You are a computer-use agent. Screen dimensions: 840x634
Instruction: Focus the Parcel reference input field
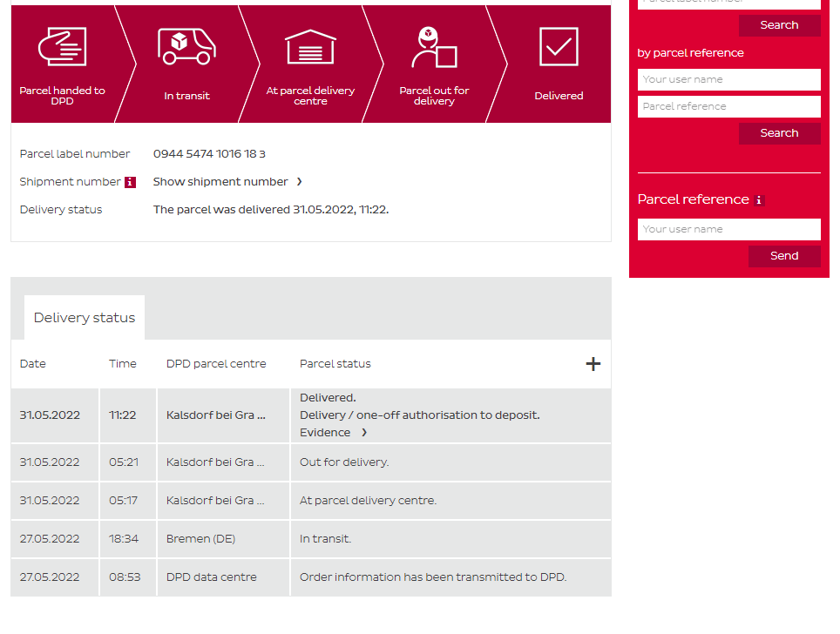click(x=728, y=106)
